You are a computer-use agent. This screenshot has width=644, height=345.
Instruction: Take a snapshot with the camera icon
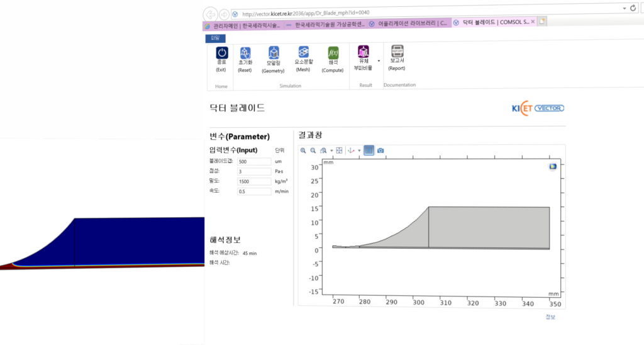point(380,150)
